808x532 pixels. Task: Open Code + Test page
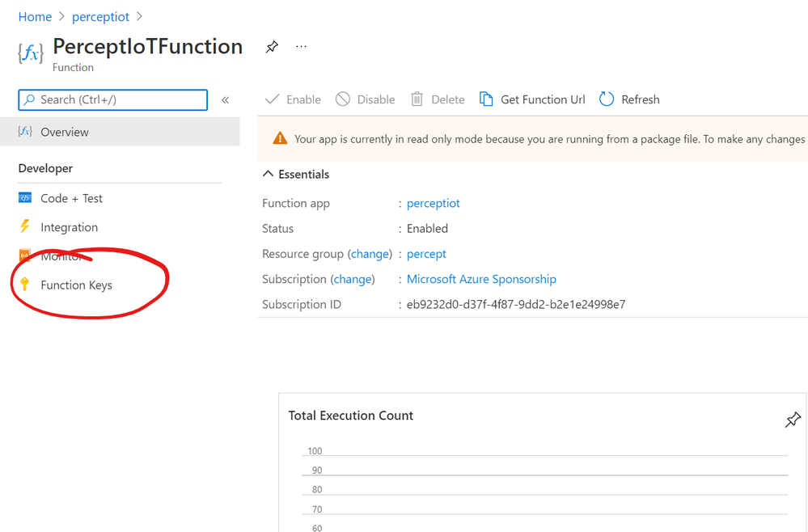pos(71,198)
